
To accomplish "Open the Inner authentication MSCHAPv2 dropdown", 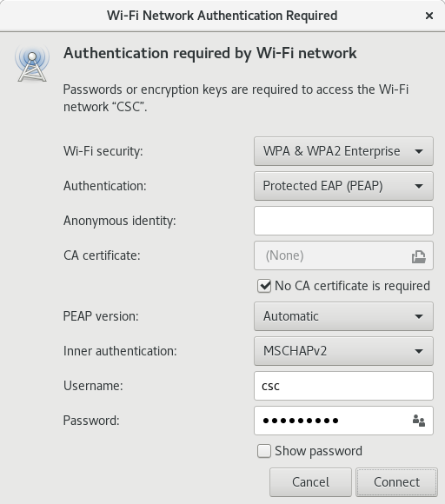I will 343,351.
